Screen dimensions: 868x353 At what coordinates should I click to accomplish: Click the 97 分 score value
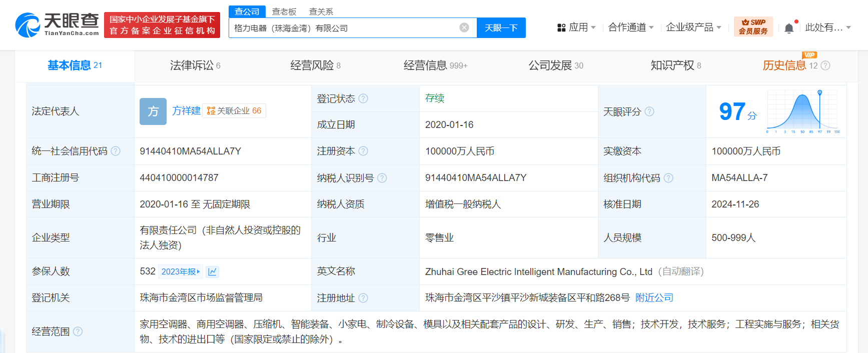point(737,111)
